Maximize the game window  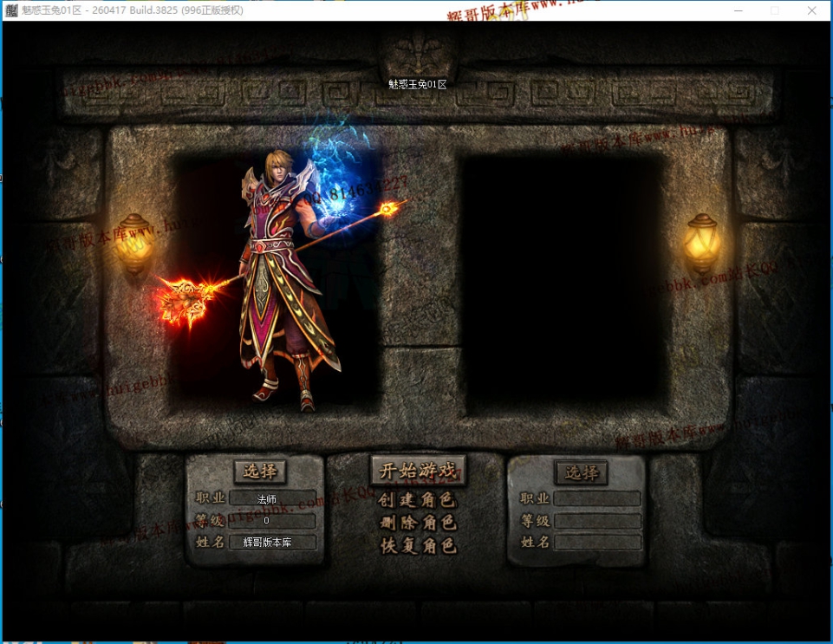(775, 10)
